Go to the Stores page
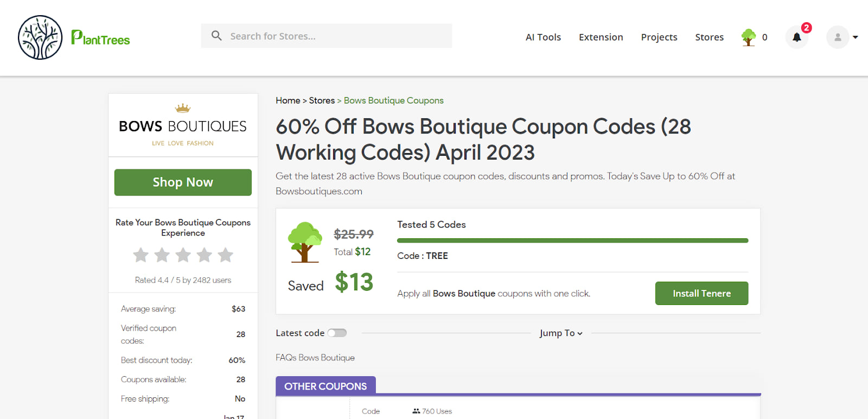868x419 pixels. click(710, 37)
